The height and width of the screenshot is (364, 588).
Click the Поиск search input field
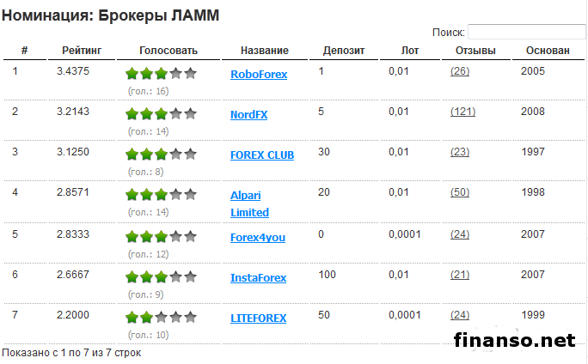(525, 32)
